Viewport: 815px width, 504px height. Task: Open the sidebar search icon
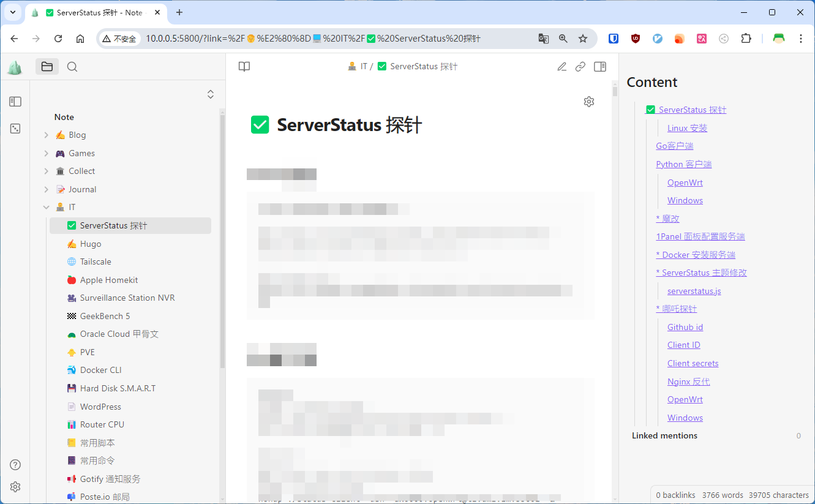72,67
